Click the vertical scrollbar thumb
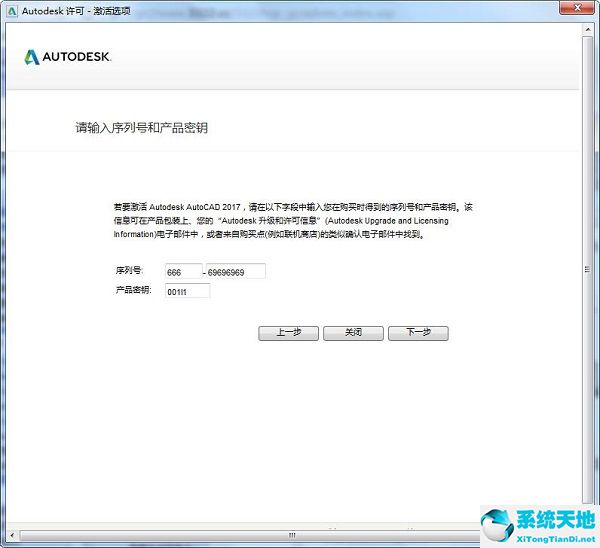The height and width of the screenshot is (548, 600). pos(588,269)
